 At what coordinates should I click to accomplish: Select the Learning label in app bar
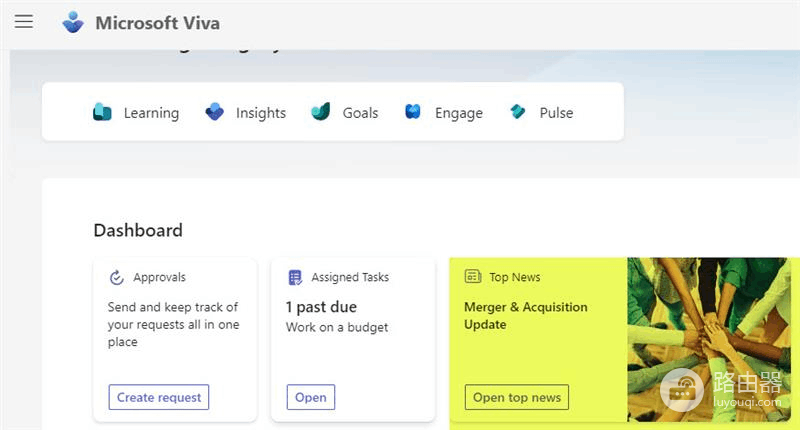152,113
